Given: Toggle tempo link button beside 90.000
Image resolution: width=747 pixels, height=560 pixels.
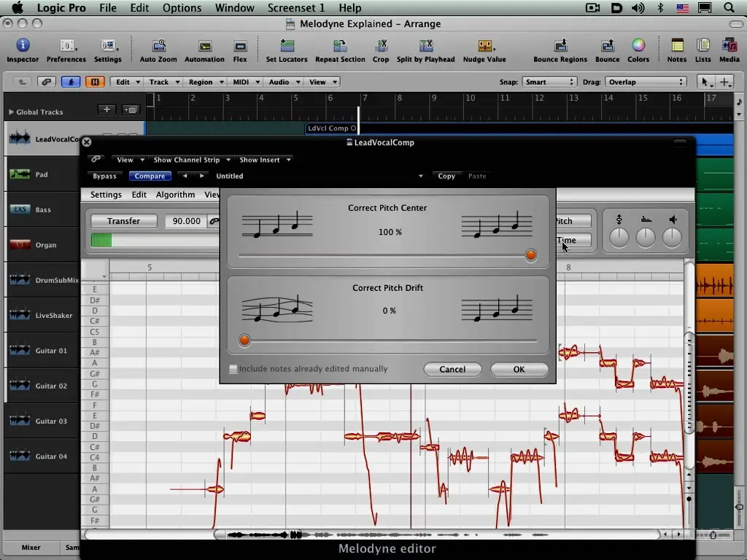Looking at the screenshot, I should coord(214,221).
